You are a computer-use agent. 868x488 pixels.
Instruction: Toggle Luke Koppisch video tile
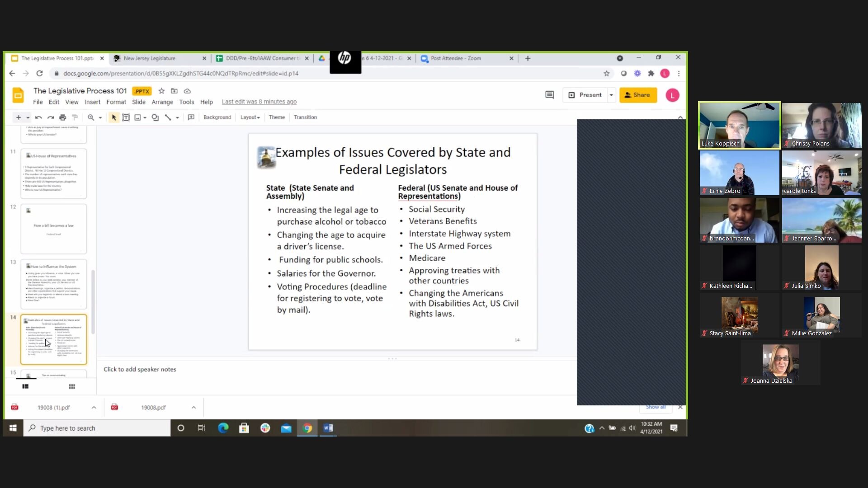[x=739, y=125]
